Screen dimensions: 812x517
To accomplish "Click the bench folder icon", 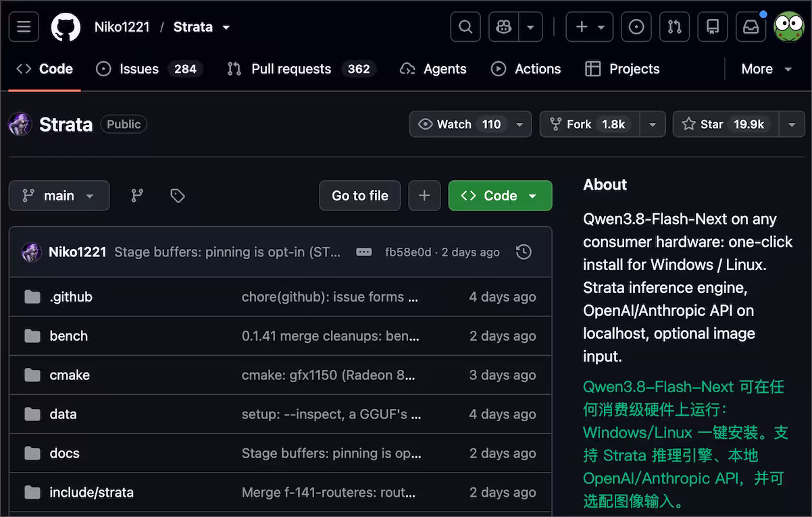I will click(32, 336).
